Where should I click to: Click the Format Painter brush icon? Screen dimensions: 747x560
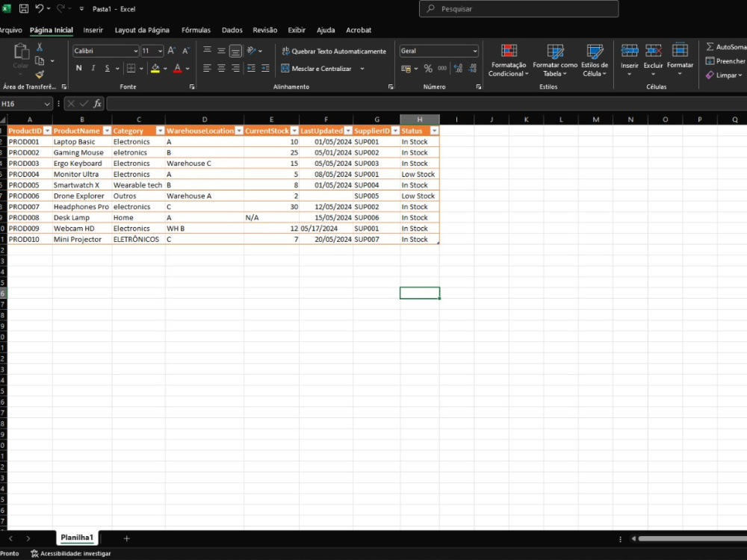[40, 74]
